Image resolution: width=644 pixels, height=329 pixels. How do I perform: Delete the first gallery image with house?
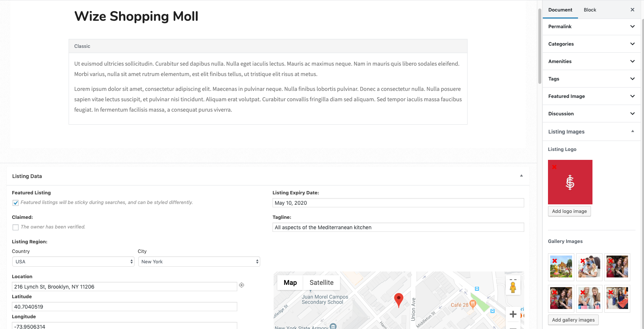[555, 261]
